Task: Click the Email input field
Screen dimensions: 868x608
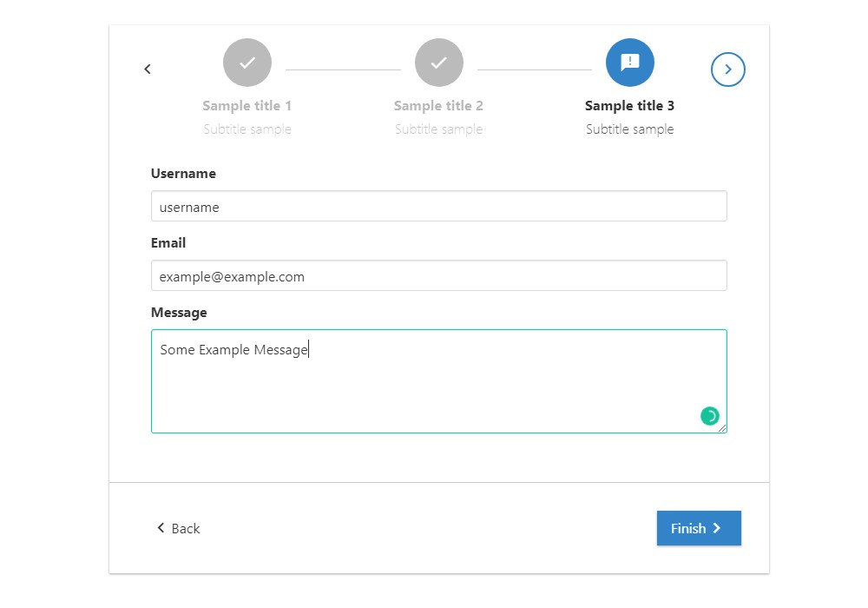Action: tap(438, 275)
